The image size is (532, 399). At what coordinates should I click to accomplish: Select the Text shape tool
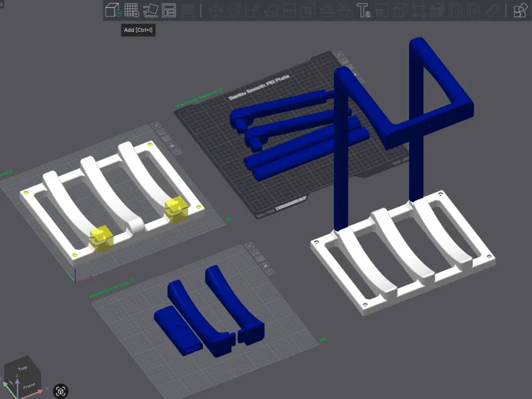point(363,10)
